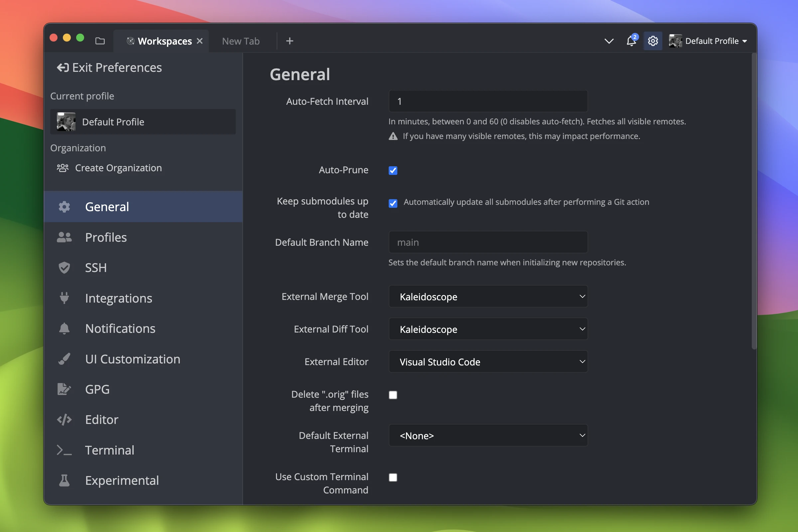
Task: Uncheck automatically update all submodules option
Action: click(393, 203)
